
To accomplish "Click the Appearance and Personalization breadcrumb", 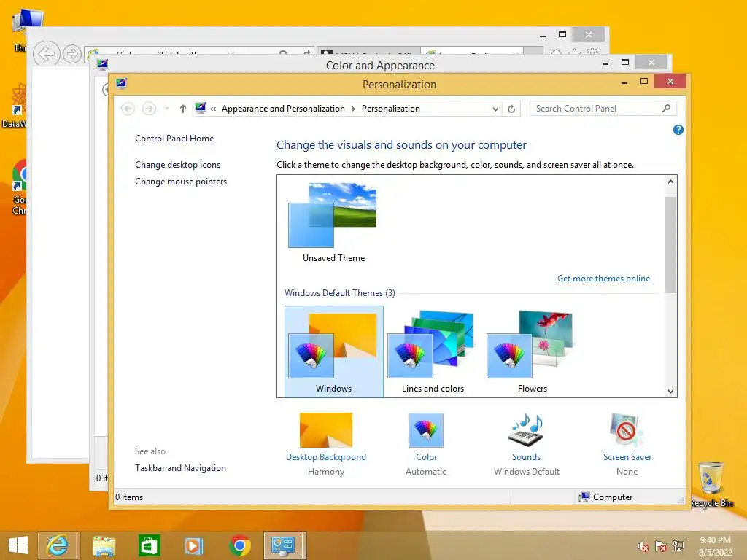I will click(283, 109).
